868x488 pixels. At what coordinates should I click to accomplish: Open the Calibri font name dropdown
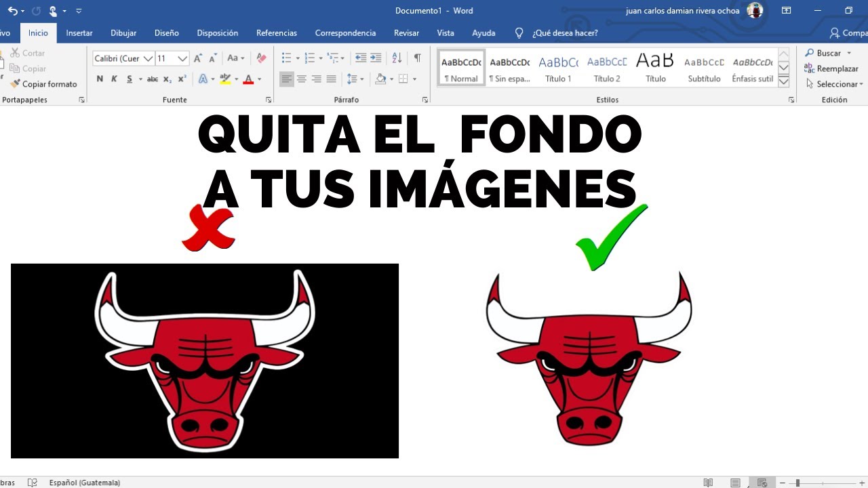coord(149,59)
